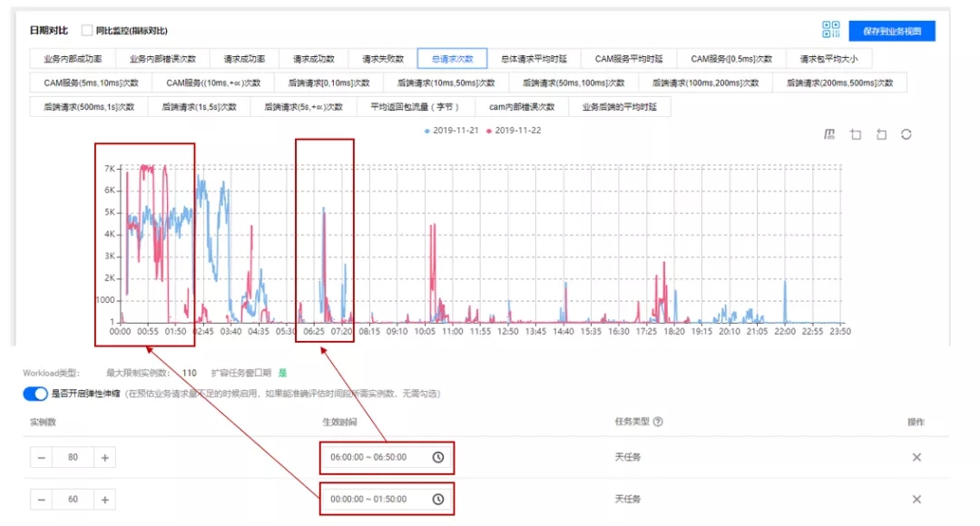Click the data view chart tool icon
The height and width of the screenshot is (526, 980).
tap(829, 134)
